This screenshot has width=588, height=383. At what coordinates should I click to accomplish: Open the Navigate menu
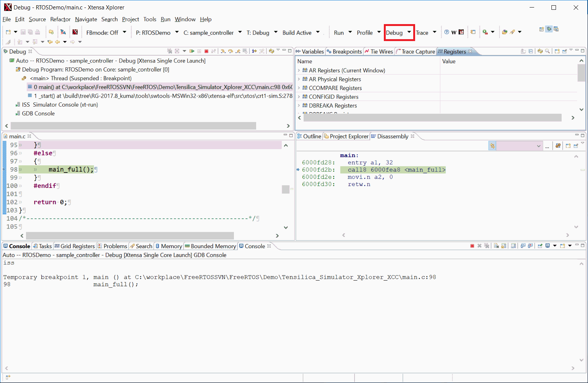(86, 19)
